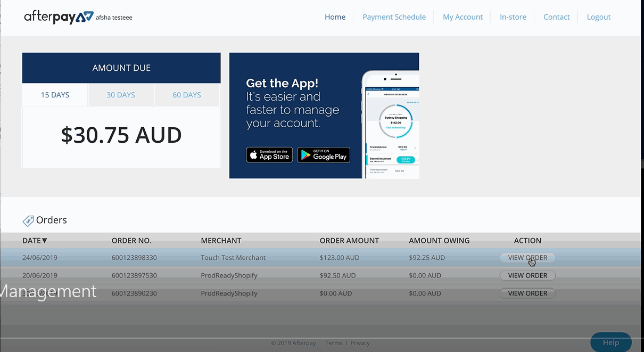644x352 pixels.
Task: Click $123.00 AUD order amount
Action: pos(340,258)
